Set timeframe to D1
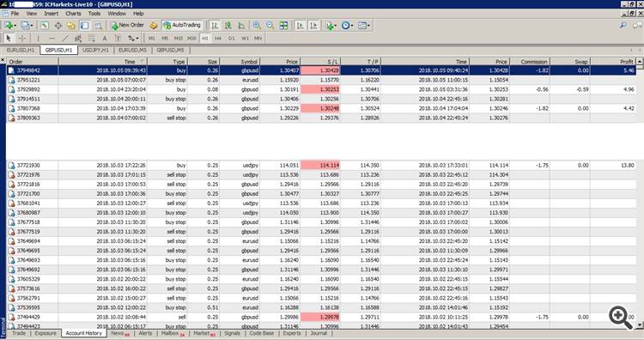This screenshot has height=340, width=644. tap(232, 38)
